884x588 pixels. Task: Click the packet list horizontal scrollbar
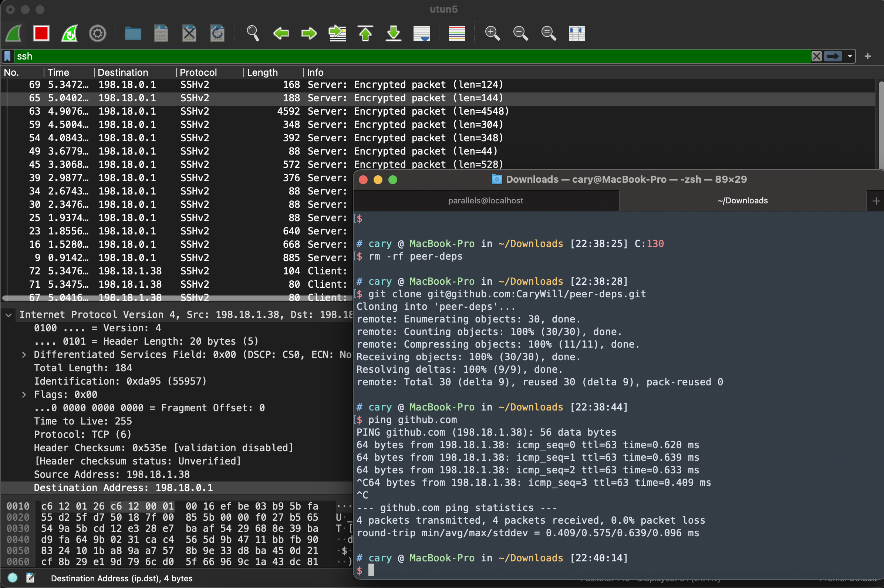click(177, 298)
